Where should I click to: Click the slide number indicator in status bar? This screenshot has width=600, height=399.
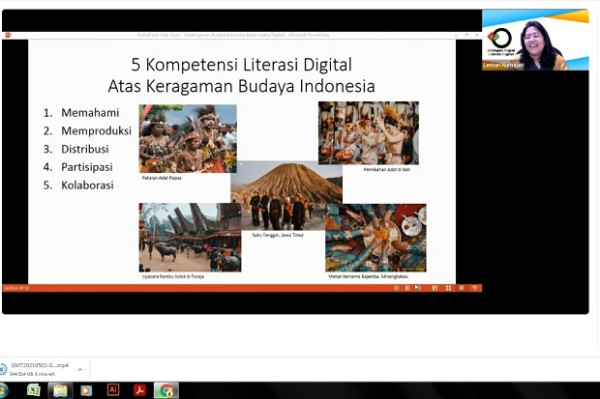(x=16, y=288)
